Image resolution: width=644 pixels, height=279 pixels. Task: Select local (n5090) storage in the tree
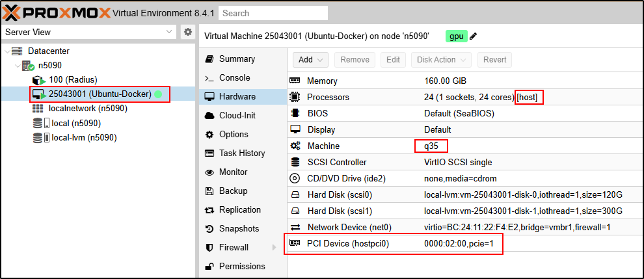tap(76, 123)
